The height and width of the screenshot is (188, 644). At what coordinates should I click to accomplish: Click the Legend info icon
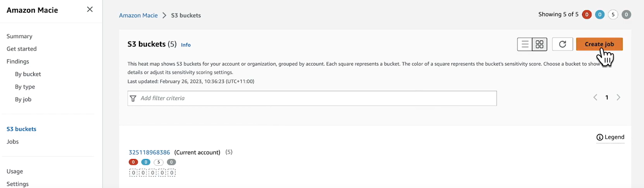(600, 137)
